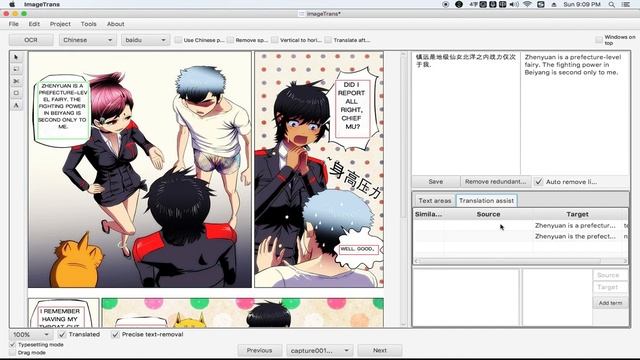This screenshot has height=360, width=640.
Task: Open the Apple menu
Action: (12, 4)
